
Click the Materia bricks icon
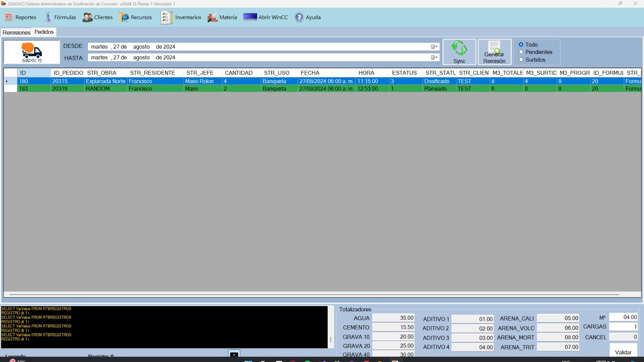pos(213,17)
